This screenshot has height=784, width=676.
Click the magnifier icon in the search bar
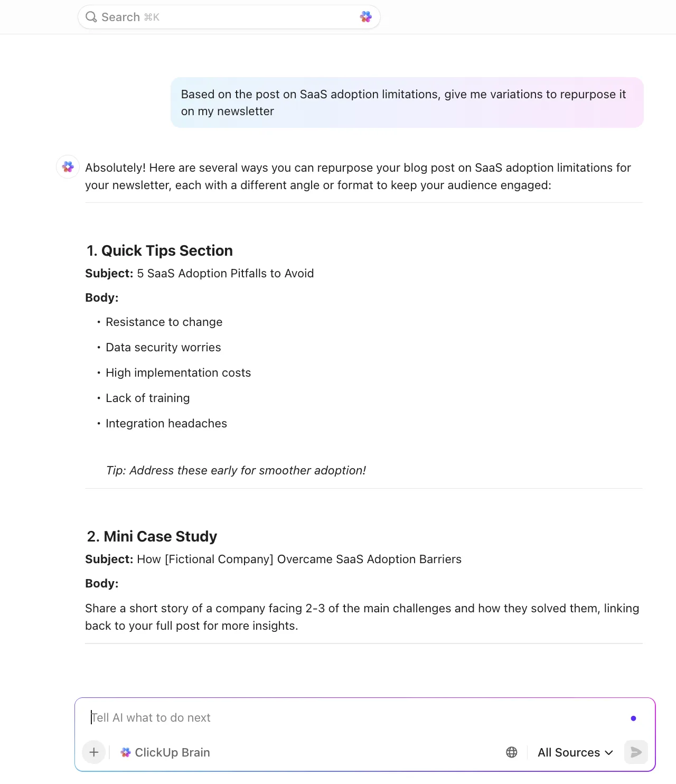91,17
